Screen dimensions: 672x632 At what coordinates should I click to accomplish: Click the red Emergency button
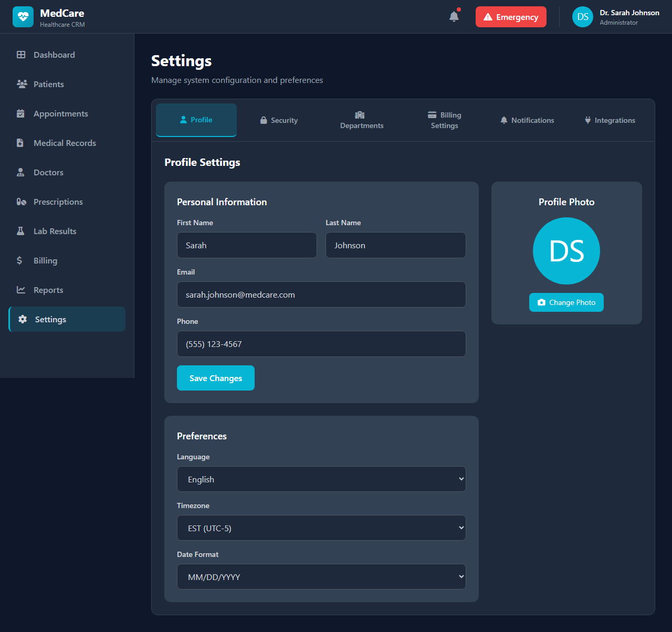point(511,17)
